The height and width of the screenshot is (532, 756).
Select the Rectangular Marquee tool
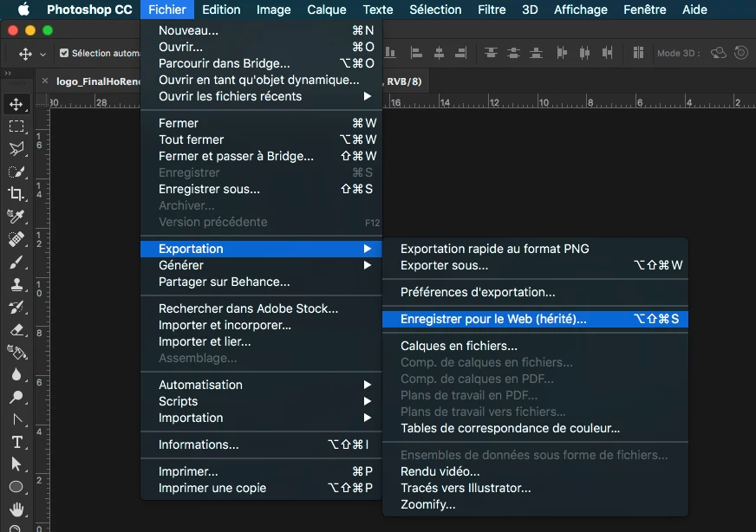[16, 127]
